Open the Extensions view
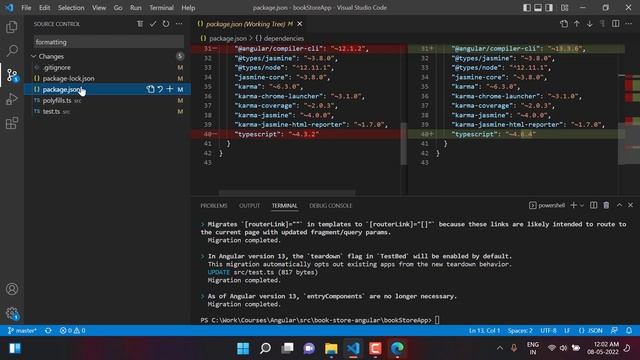The height and width of the screenshot is (360, 640). (x=12, y=123)
